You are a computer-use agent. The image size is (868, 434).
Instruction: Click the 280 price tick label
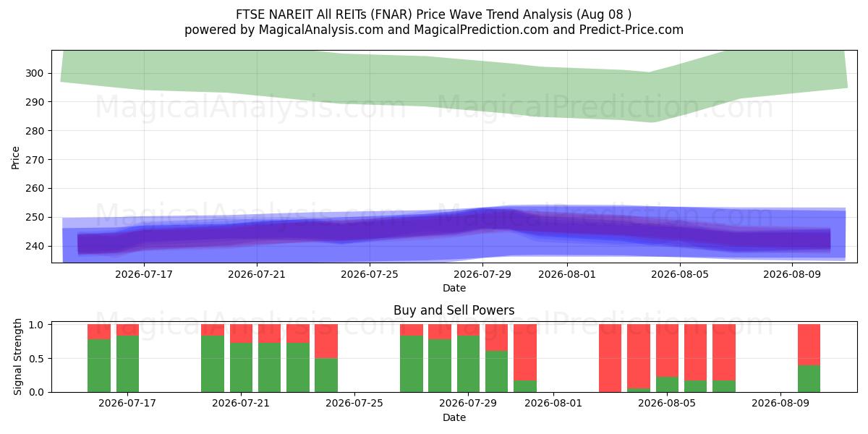35,131
